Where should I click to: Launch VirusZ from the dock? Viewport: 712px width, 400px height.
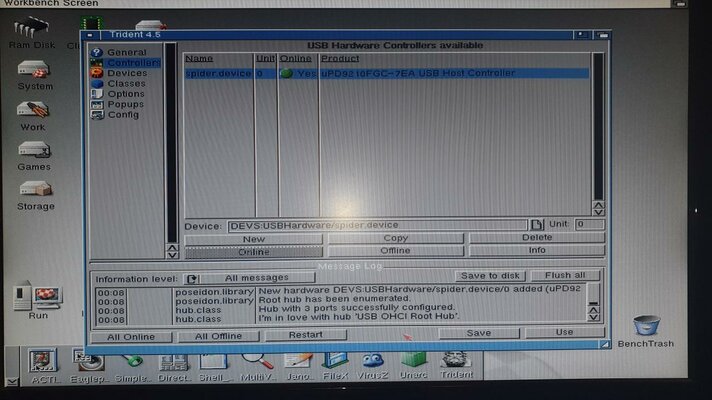(373, 362)
